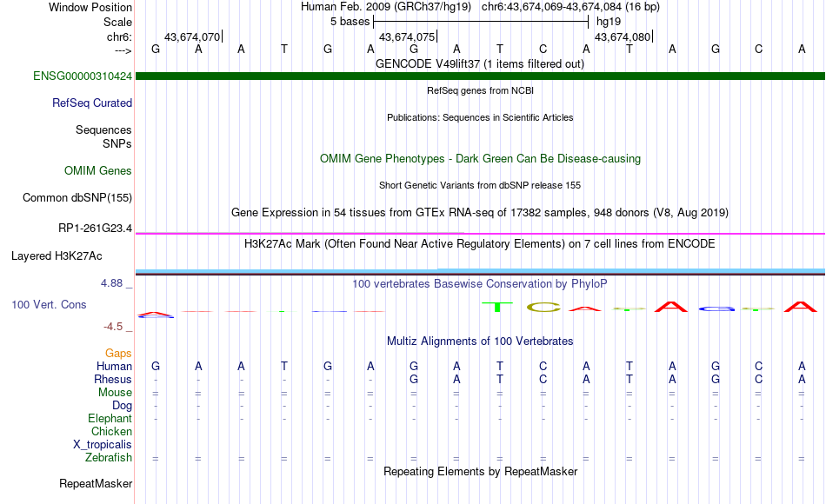Click the olive C conservation logo letter
The height and width of the screenshot is (504, 826).
(543, 307)
